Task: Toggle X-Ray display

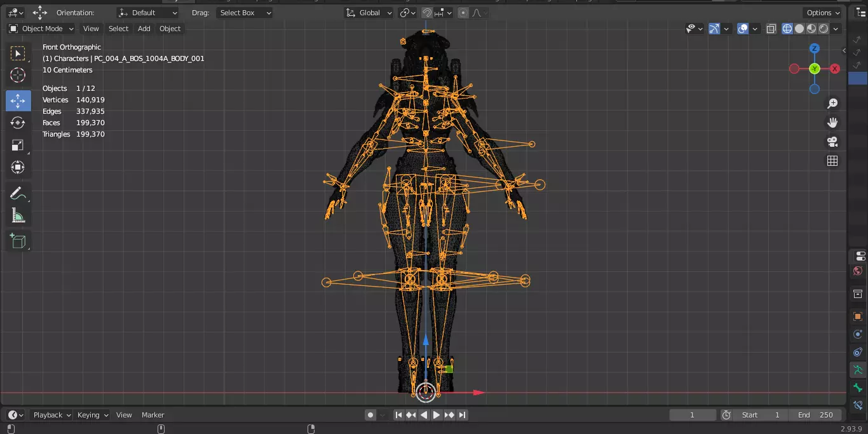Action: coord(771,29)
